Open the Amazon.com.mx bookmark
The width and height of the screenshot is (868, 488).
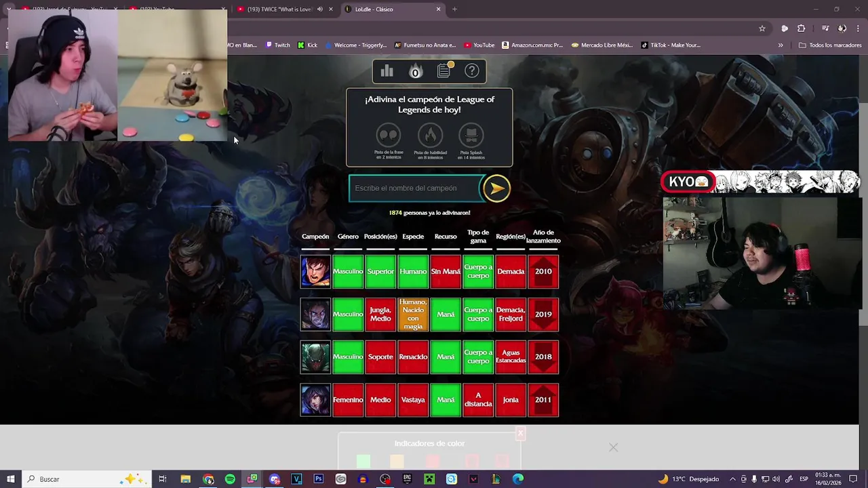533,45
